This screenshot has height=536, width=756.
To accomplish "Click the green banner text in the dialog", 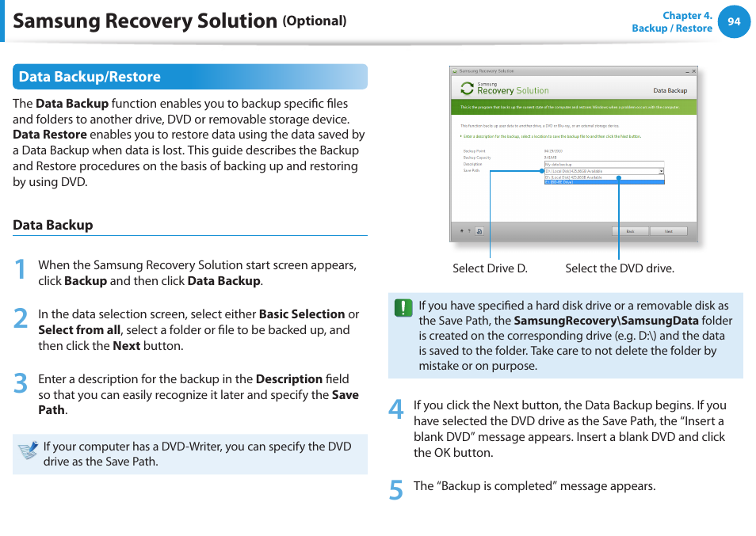I will 570,108.
